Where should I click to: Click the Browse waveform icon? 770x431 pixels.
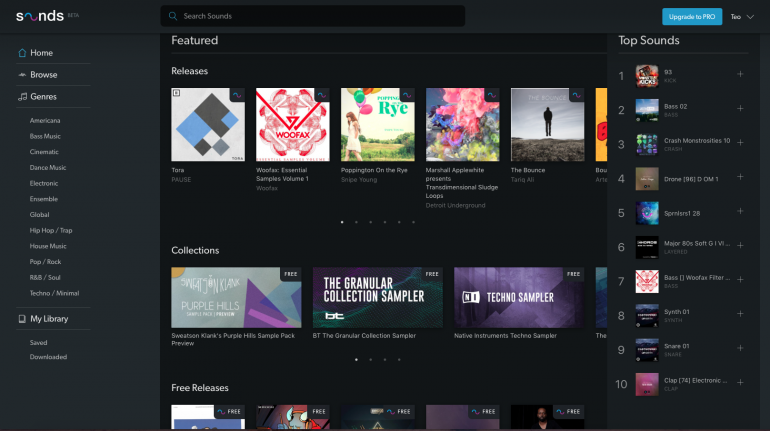[22, 75]
